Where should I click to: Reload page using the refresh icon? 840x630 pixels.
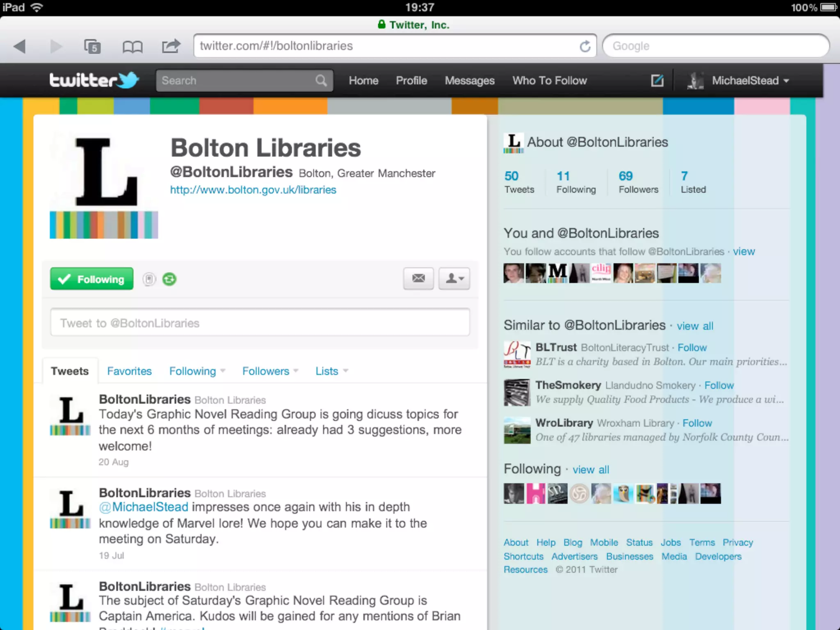click(585, 46)
